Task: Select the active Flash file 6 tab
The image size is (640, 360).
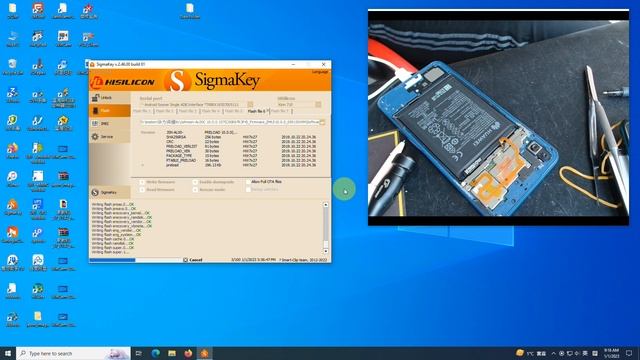Action: (257, 111)
